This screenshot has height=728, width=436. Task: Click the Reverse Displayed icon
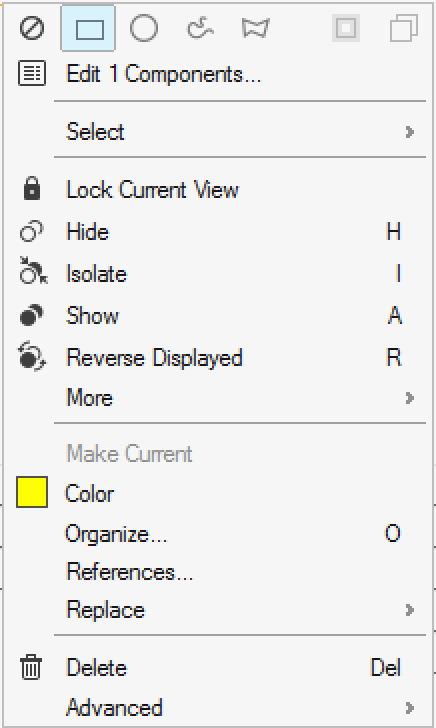tap(32, 356)
